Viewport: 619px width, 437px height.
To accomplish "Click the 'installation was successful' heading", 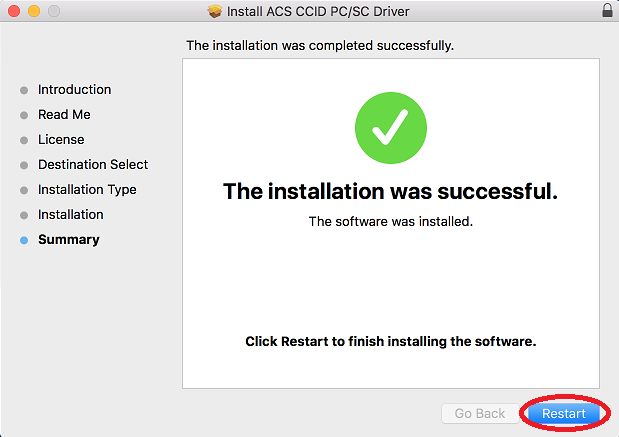I will [390, 191].
